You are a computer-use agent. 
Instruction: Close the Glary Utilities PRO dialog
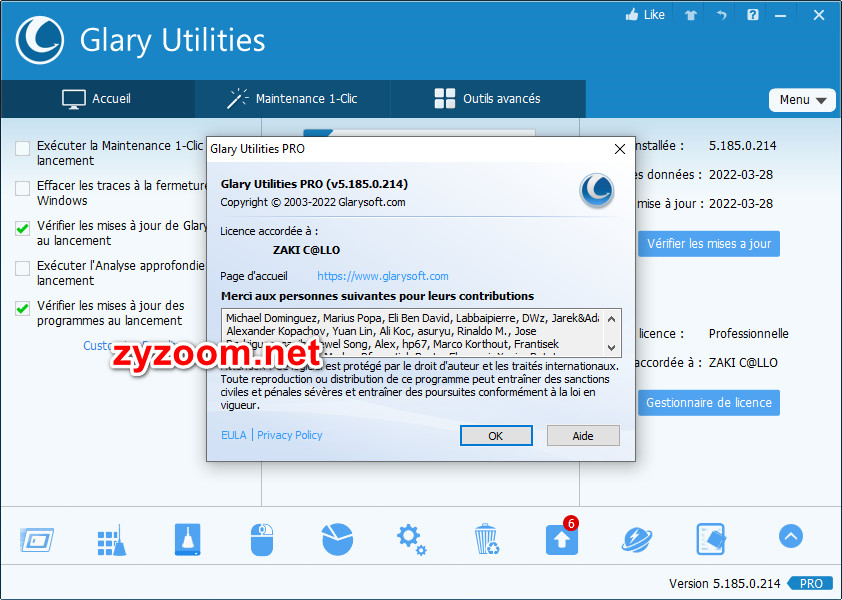[620, 149]
